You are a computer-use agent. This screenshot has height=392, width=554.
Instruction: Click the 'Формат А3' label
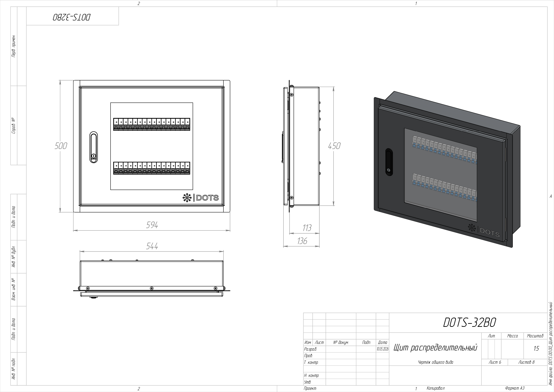click(x=515, y=388)
